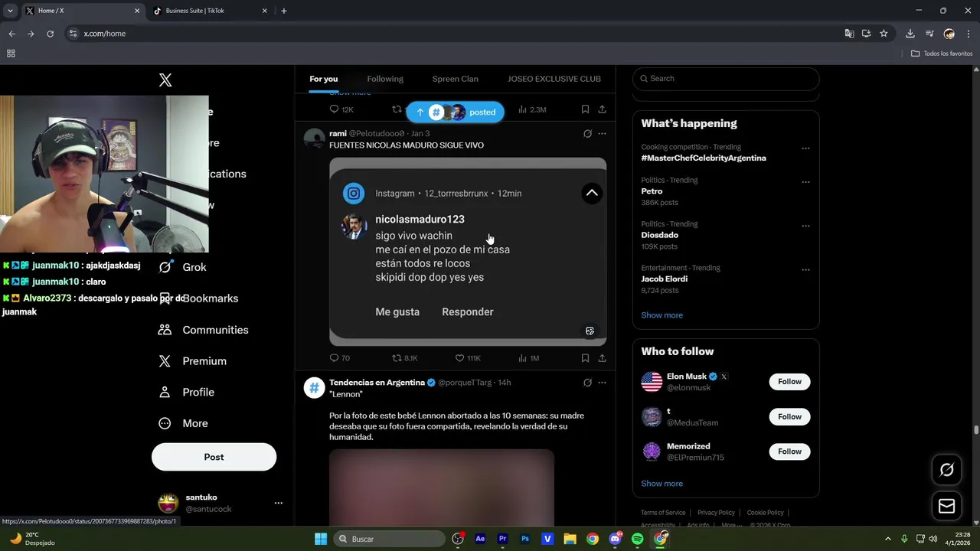Click the X logo in sidebar
This screenshot has width=980, height=551.
point(165,80)
